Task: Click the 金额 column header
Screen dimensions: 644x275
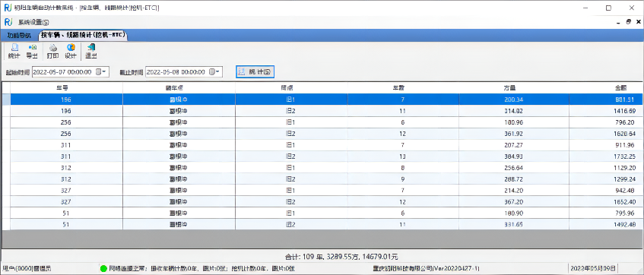Action: [x=606, y=88]
